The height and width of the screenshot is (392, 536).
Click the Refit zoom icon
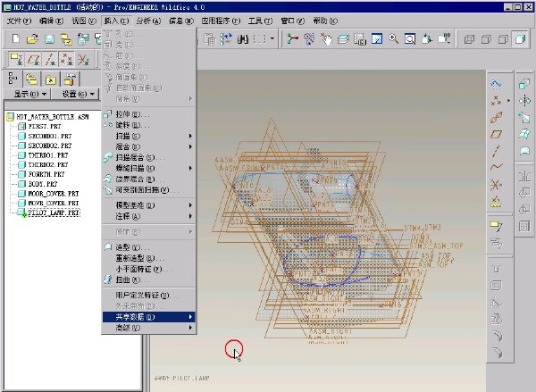pyautogui.click(x=410, y=39)
